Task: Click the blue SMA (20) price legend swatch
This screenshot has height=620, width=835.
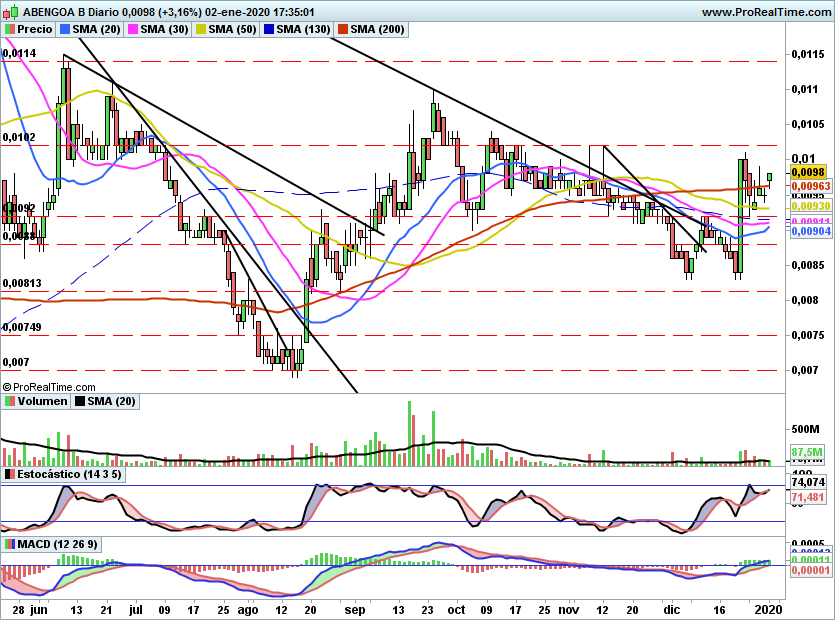Action: click(x=64, y=30)
